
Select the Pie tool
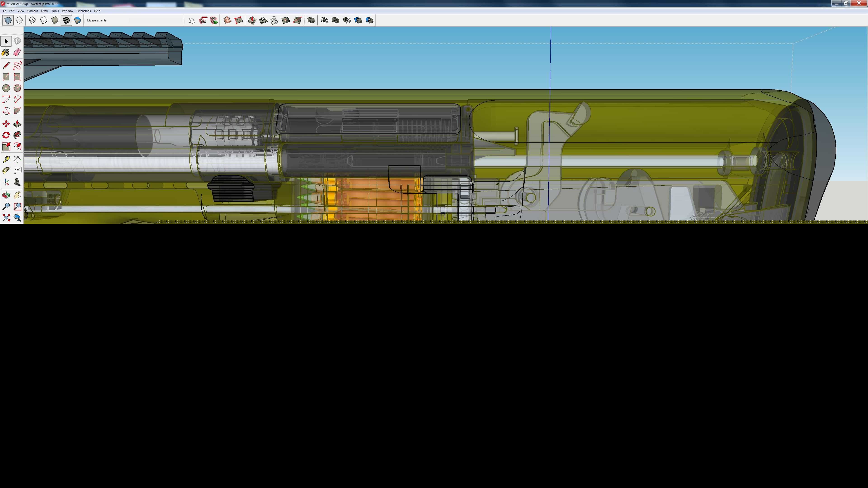tap(18, 111)
